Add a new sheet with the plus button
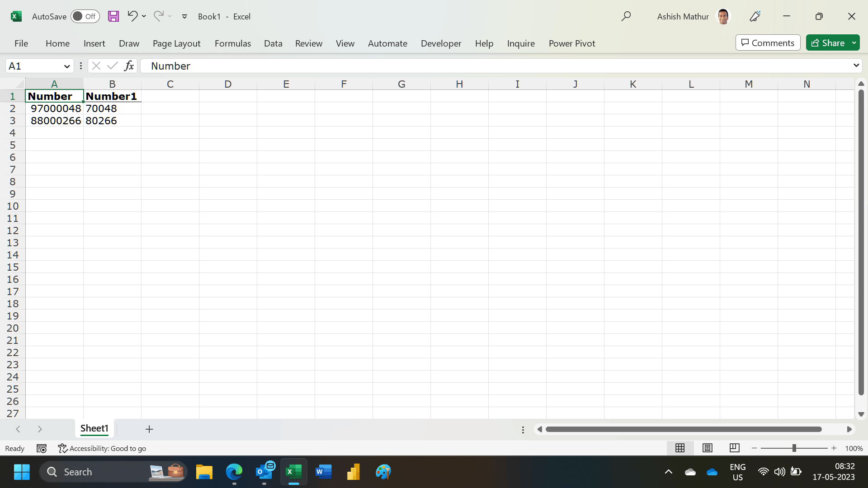Viewport: 868px width, 488px height. click(149, 429)
